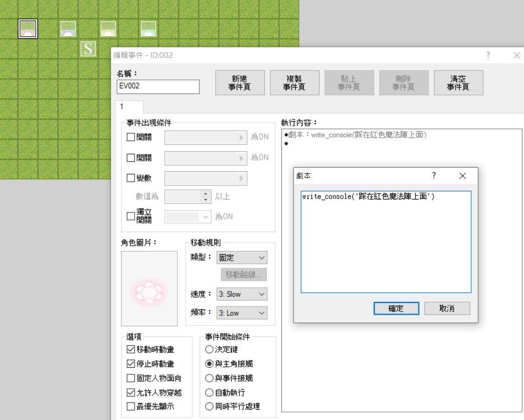The image size is (524, 420).
Task: Click the 清空事件頁 button
Action: point(459,83)
